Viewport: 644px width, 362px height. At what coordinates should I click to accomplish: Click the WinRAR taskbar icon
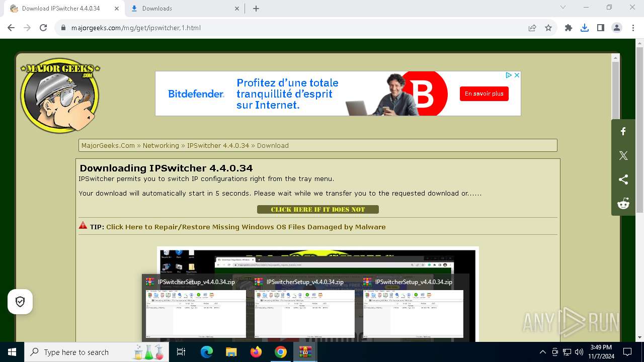coord(305,352)
